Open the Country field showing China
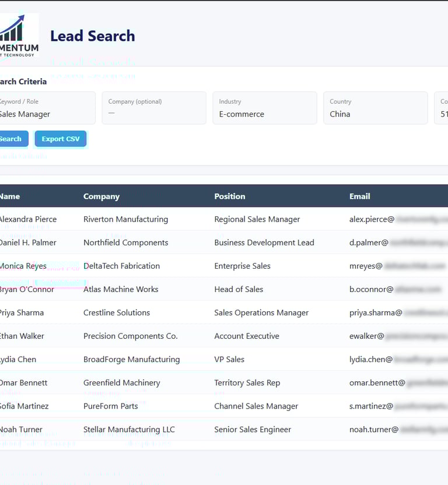 point(376,108)
